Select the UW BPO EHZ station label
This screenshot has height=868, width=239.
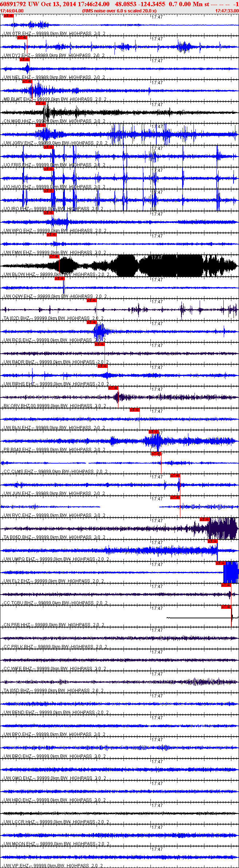[17, 734]
